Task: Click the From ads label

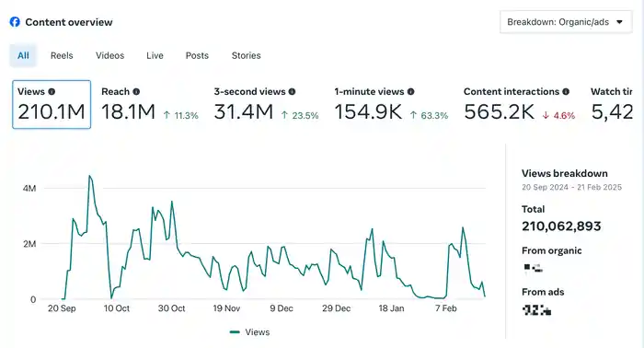Action: 543,292
